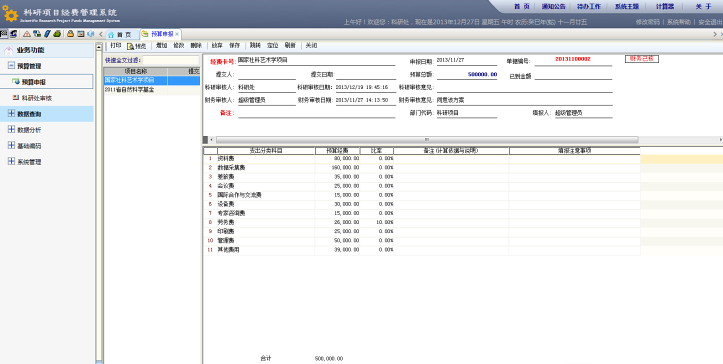723x364 pixels.
Task: Open 待办工作 in top navigation
Action: (x=589, y=6)
